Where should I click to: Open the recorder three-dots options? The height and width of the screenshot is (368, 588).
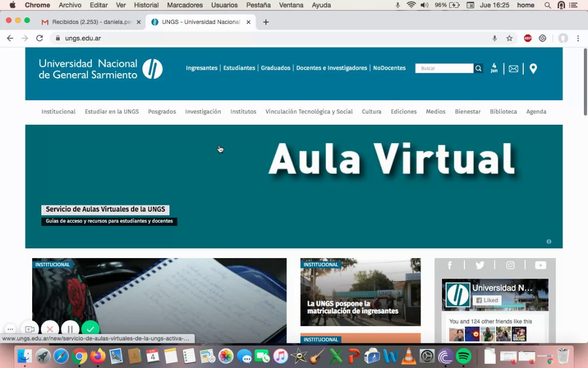click(x=10, y=329)
